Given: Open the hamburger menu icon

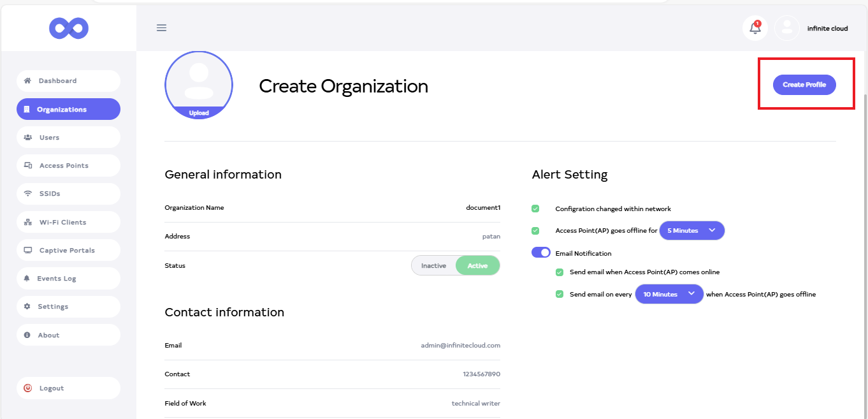Looking at the screenshot, I should (161, 28).
